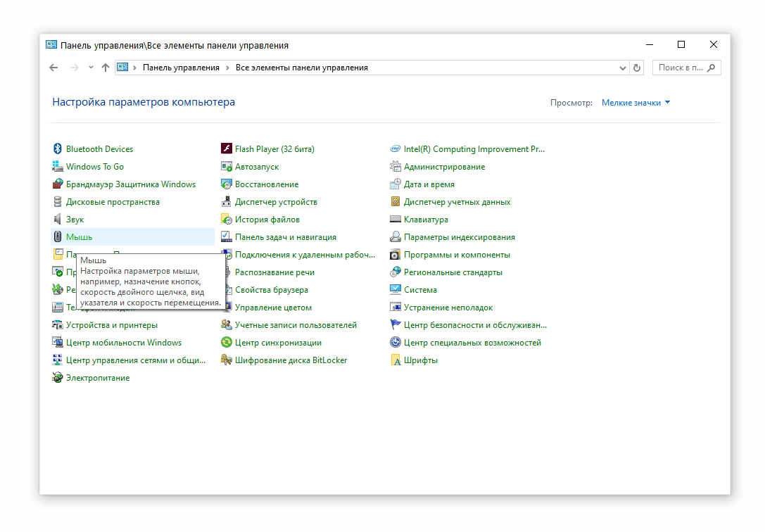This screenshot has width=765, height=532.
Task: Click the Панель управления breadcrumb
Action: pyautogui.click(x=181, y=68)
